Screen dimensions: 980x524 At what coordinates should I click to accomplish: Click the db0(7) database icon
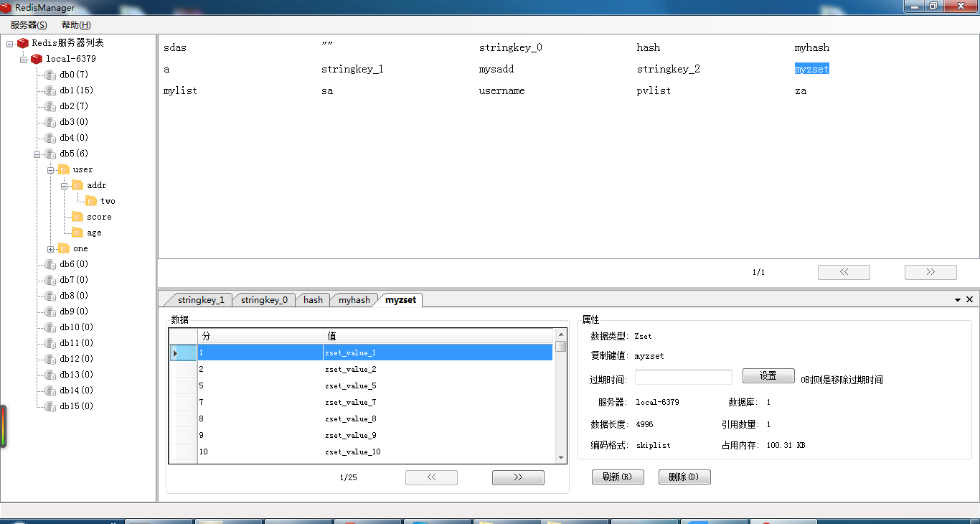pyautogui.click(x=50, y=75)
